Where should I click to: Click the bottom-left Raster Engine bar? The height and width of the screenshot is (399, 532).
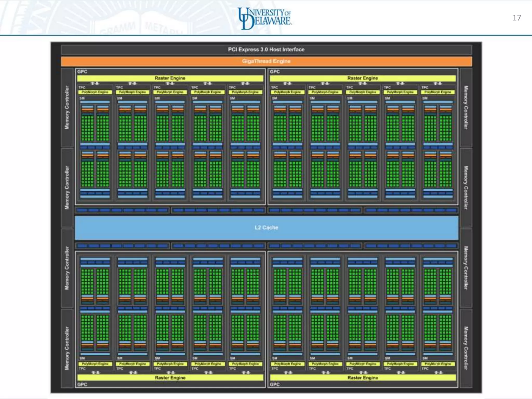tap(170, 377)
